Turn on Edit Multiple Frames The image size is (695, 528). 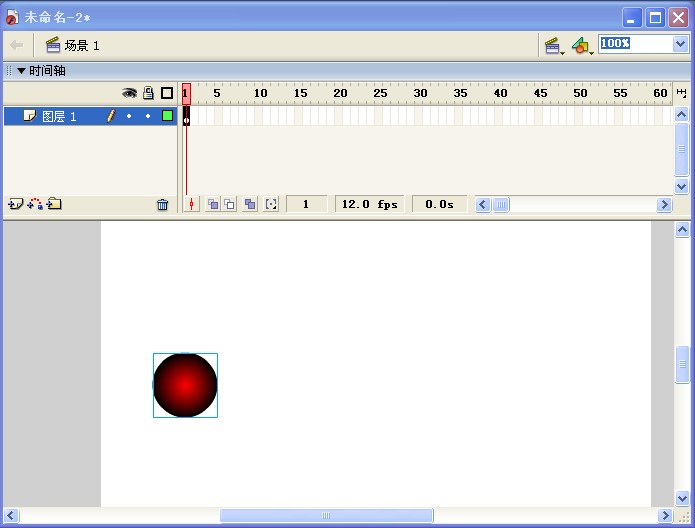coord(250,204)
